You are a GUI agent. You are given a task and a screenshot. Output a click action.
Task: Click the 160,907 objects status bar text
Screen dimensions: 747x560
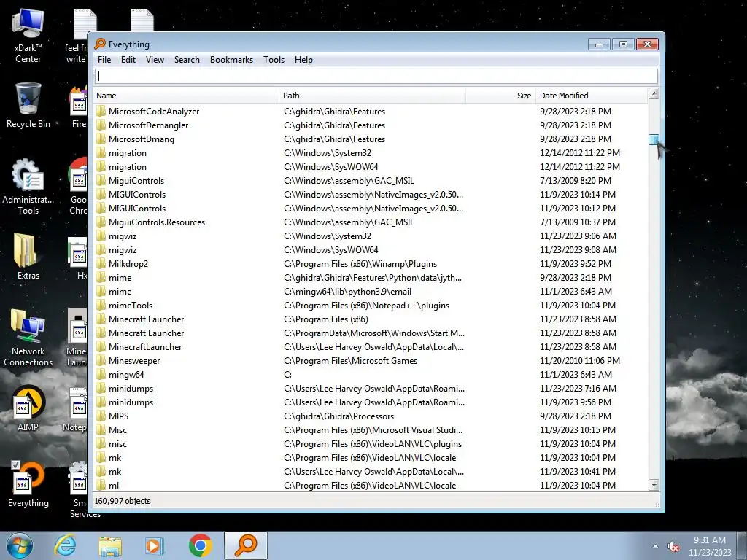coord(123,501)
